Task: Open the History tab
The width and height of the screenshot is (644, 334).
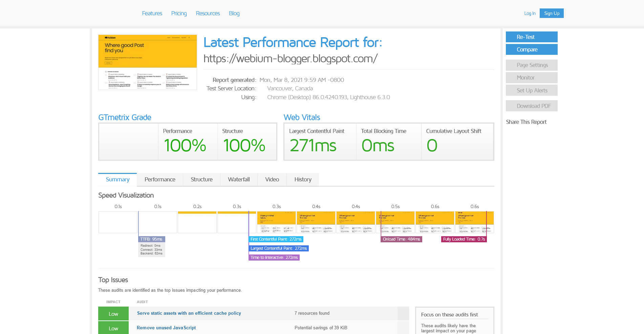Action: (x=302, y=179)
